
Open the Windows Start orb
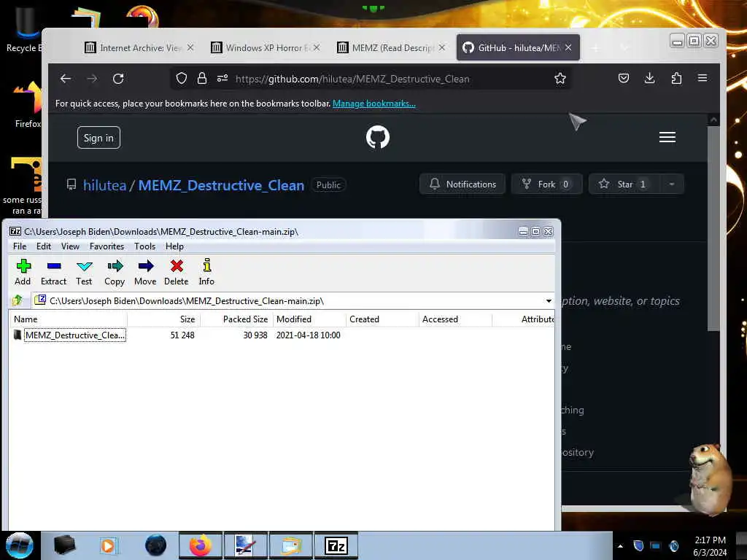[x=20, y=545]
